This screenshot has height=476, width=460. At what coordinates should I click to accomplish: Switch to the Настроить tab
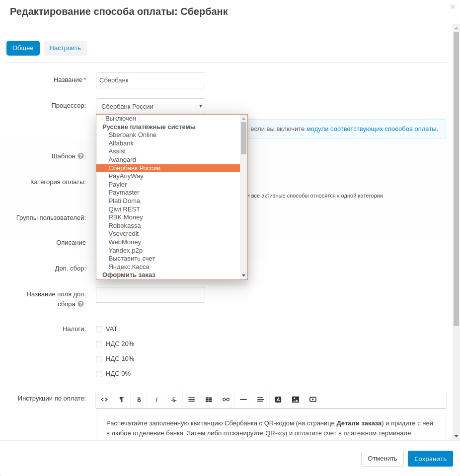(65, 48)
